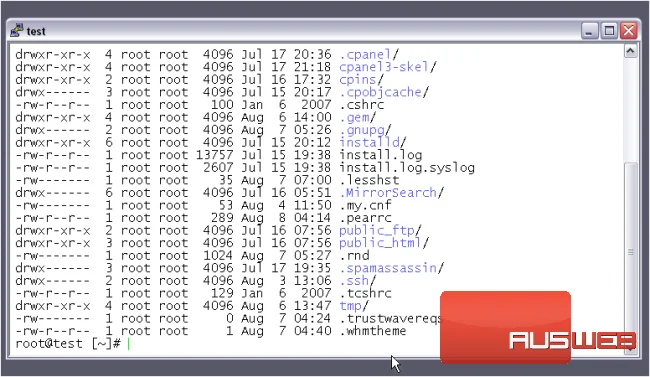Click the .cpobjcache/ directory entry

pyautogui.click(x=384, y=92)
